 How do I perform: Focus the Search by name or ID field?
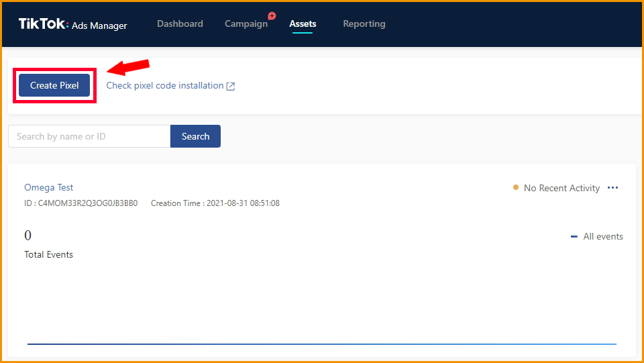(89, 136)
